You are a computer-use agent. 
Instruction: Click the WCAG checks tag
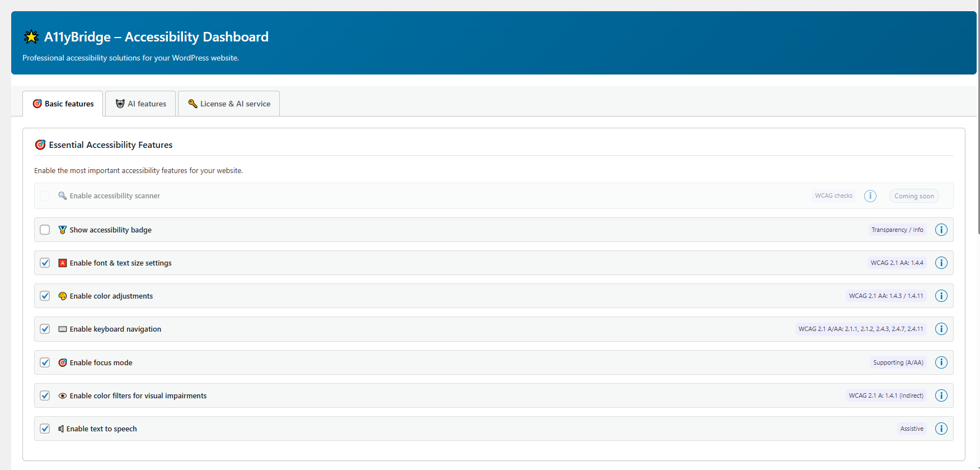833,196
